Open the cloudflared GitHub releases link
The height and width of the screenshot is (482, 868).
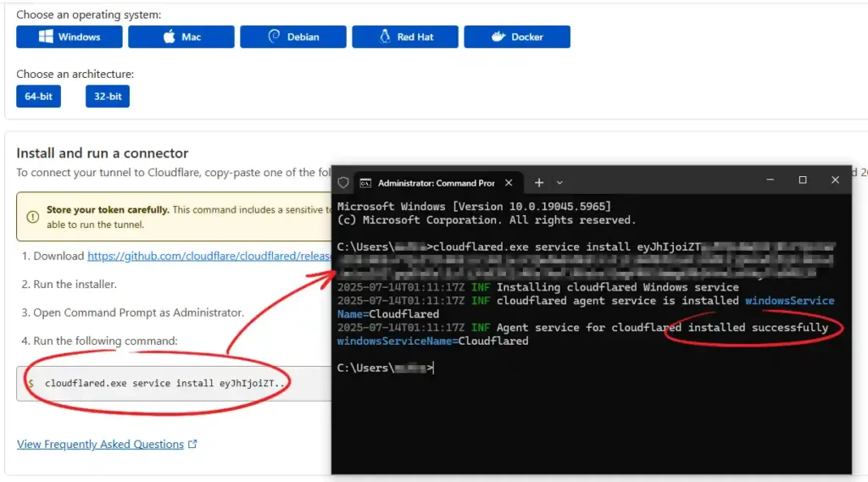pyautogui.click(x=209, y=256)
